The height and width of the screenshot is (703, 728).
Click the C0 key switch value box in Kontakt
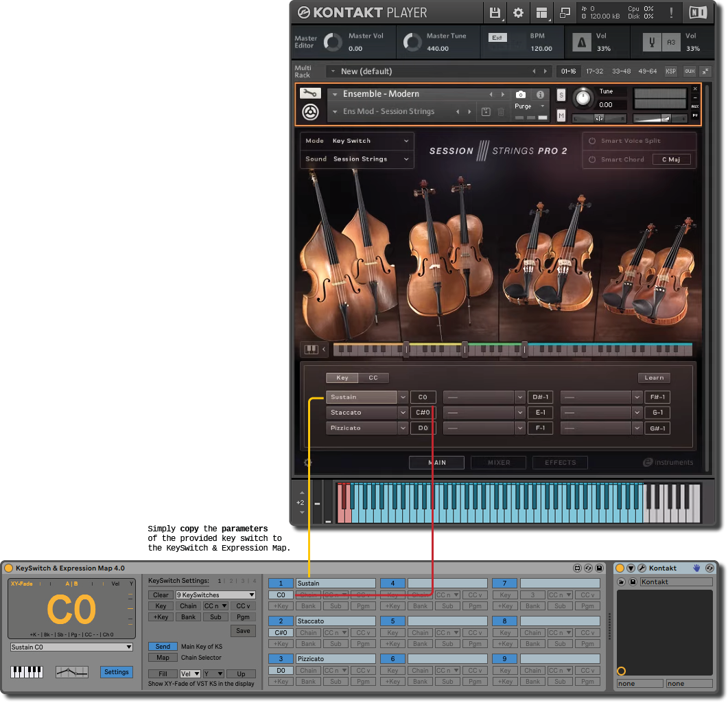pos(423,397)
